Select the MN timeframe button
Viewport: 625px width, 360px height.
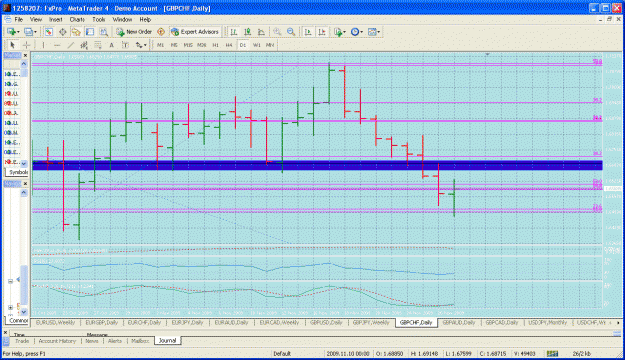pyautogui.click(x=270, y=45)
